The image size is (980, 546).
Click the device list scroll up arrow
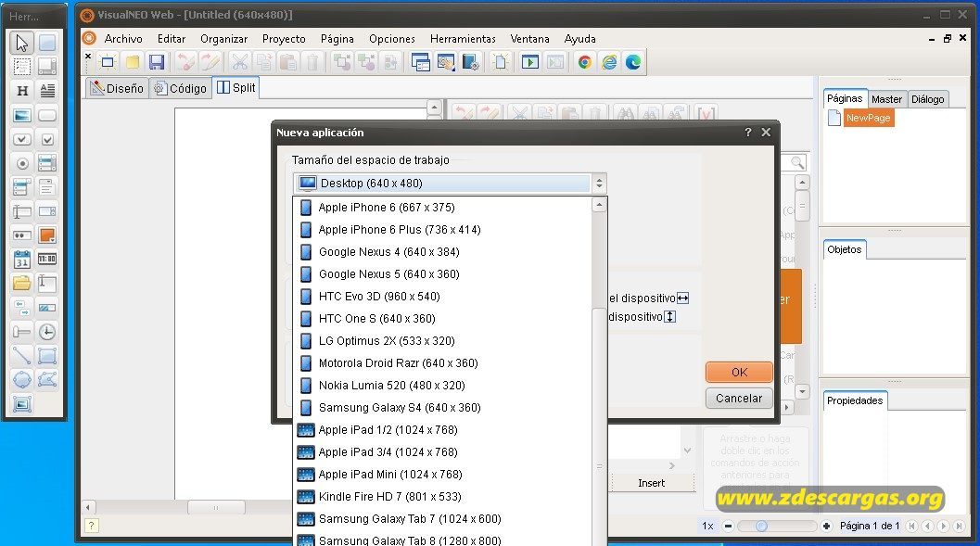tap(599, 205)
